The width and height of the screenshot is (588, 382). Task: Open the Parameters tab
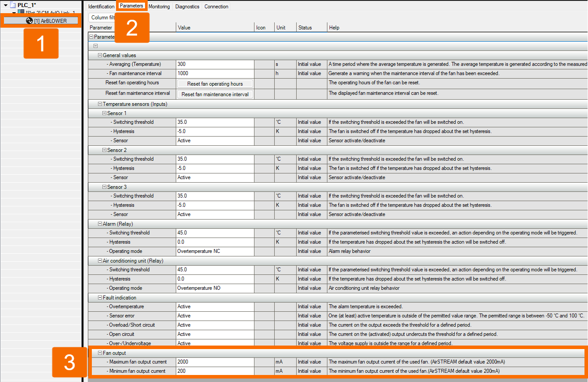pyautogui.click(x=131, y=6)
